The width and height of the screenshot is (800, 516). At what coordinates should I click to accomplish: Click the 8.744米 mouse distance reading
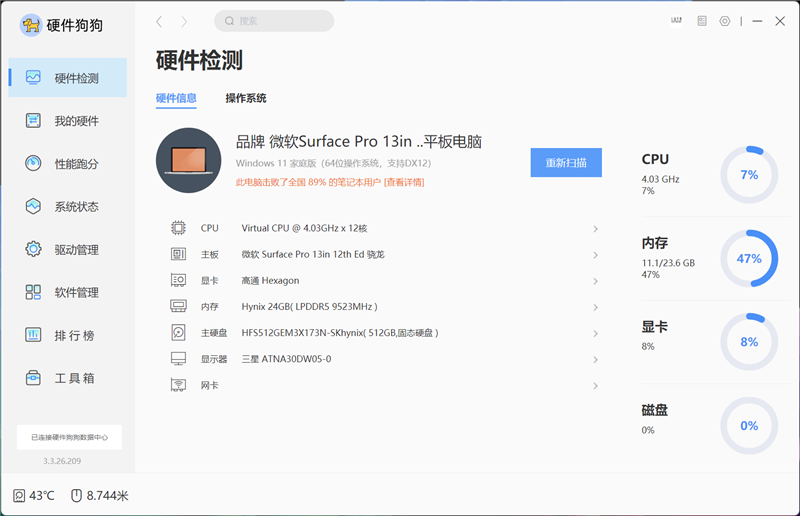[x=107, y=496]
